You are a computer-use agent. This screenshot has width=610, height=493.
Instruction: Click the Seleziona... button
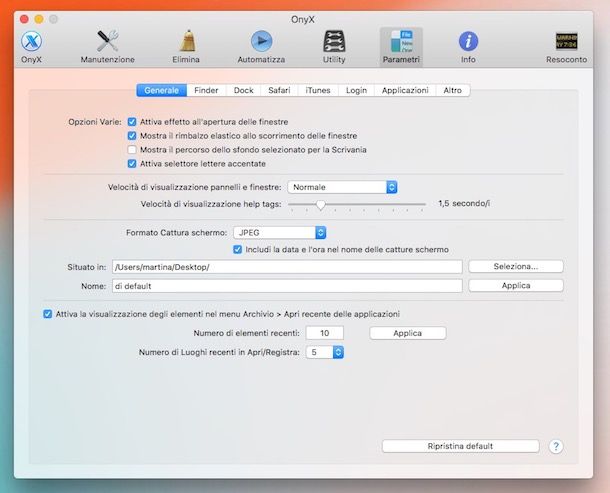click(x=516, y=267)
